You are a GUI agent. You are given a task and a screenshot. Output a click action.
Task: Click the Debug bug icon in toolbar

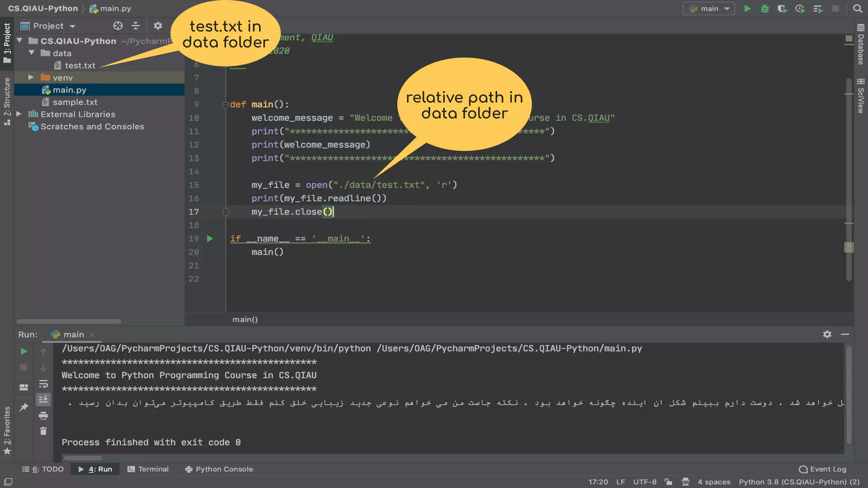(765, 8)
